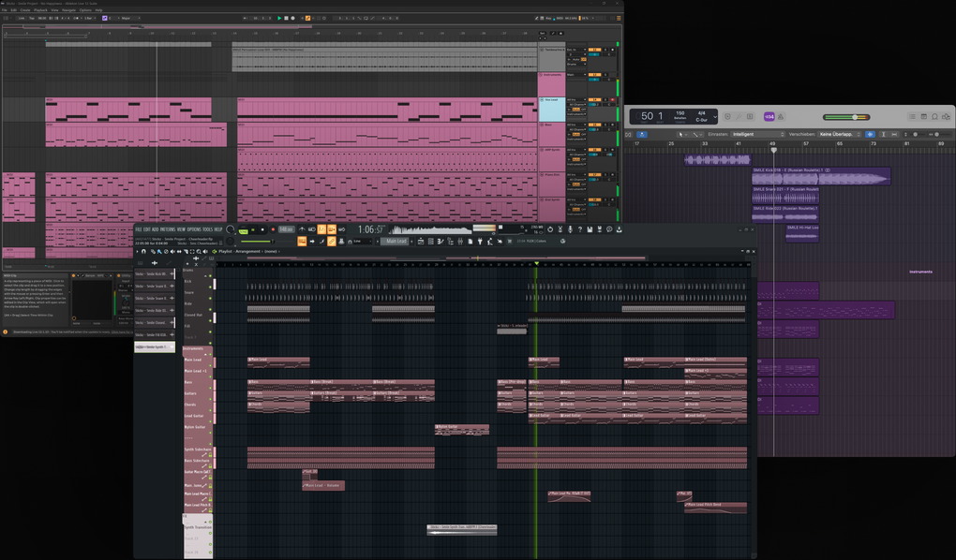Screen dimensions: 956x560
Task: Toggle the Logic Pro metronome icon
Action: click(781, 117)
